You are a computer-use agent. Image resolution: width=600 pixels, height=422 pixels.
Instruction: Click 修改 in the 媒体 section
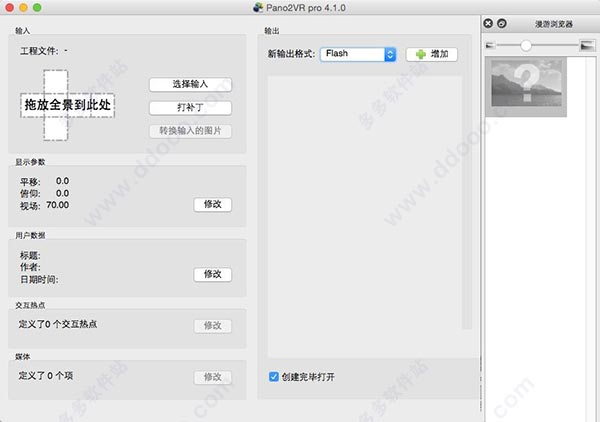coord(212,377)
